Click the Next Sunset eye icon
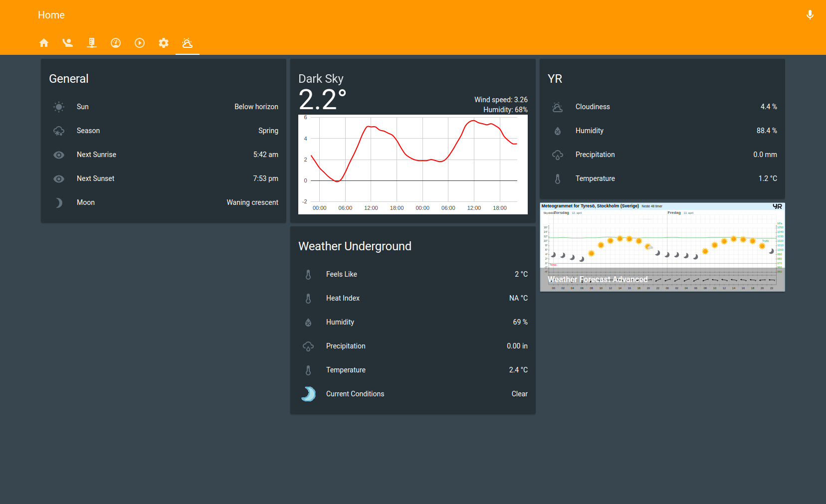The image size is (826, 504). 59,178
